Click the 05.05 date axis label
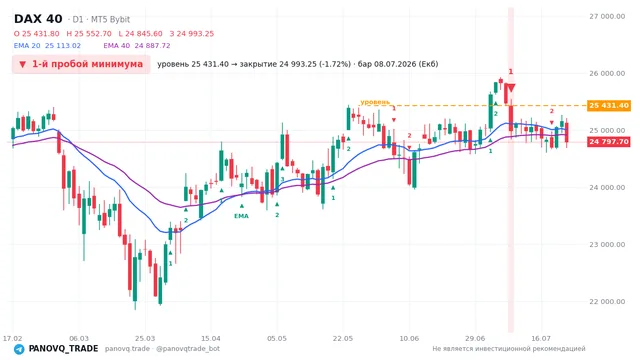This screenshot has width=640, height=360. (x=277, y=338)
